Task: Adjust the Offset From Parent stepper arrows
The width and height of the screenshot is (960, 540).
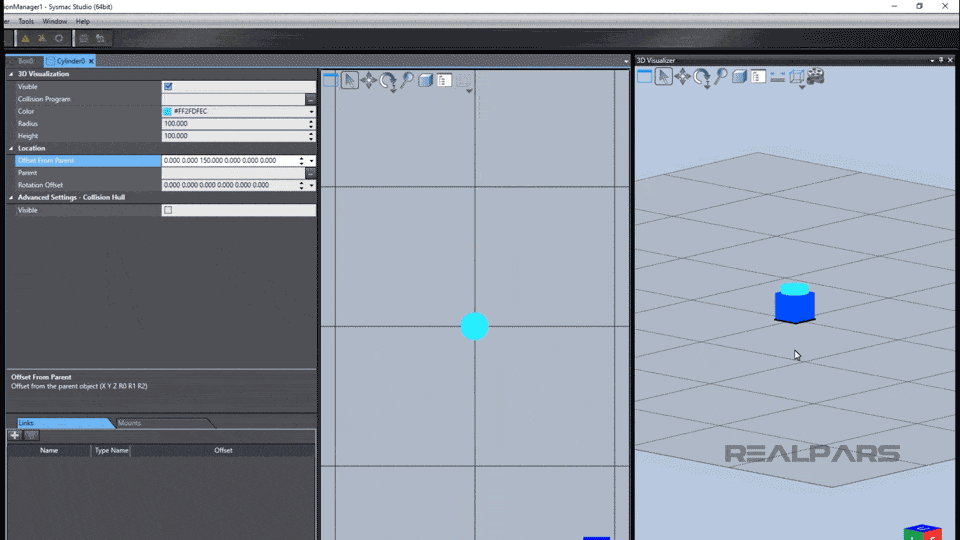Action: [x=301, y=160]
